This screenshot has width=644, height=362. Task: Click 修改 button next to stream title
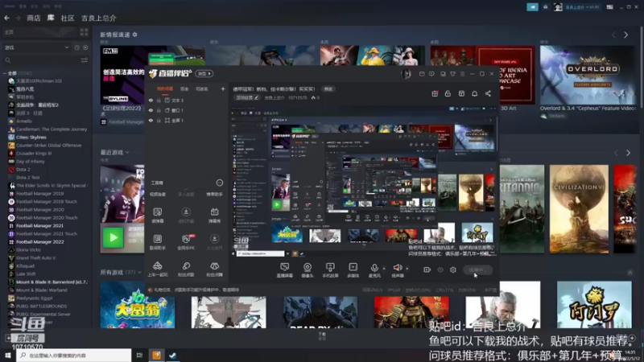(328, 89)
